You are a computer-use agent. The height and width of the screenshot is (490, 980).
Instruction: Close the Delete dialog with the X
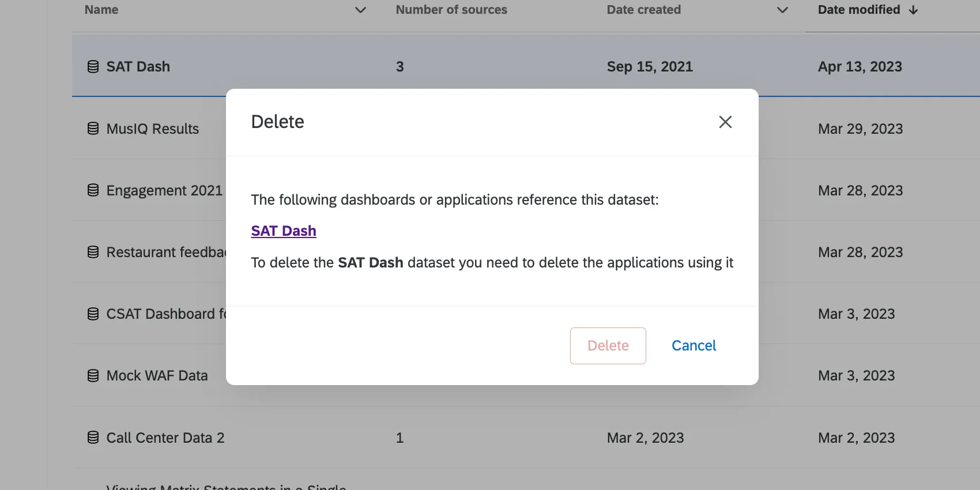[x=725, y=122]
